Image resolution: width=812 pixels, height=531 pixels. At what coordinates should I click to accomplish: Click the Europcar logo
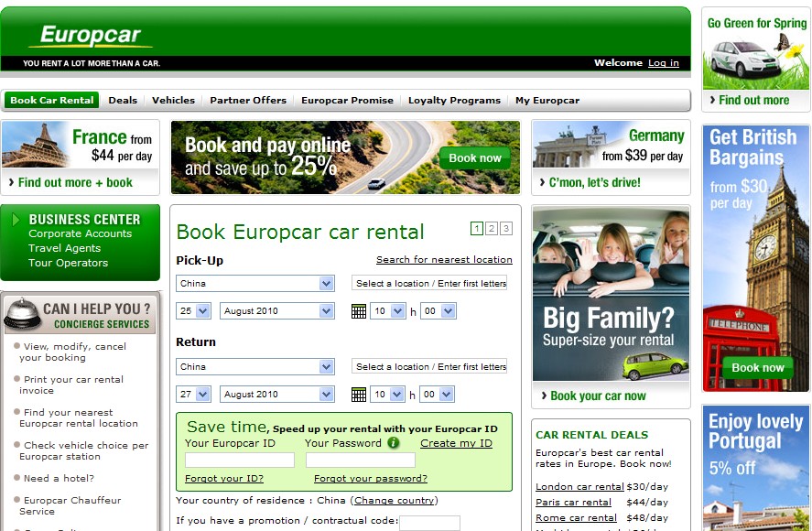91,37
